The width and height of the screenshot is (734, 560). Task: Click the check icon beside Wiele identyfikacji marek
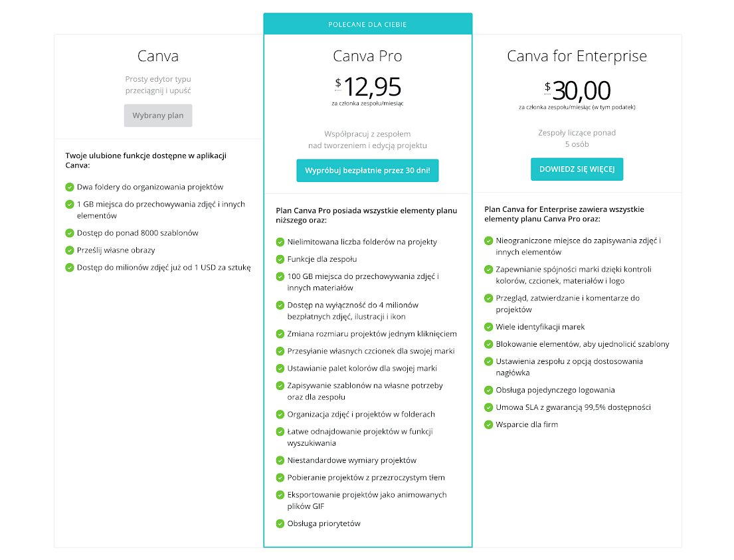click(x=489, y=327)
